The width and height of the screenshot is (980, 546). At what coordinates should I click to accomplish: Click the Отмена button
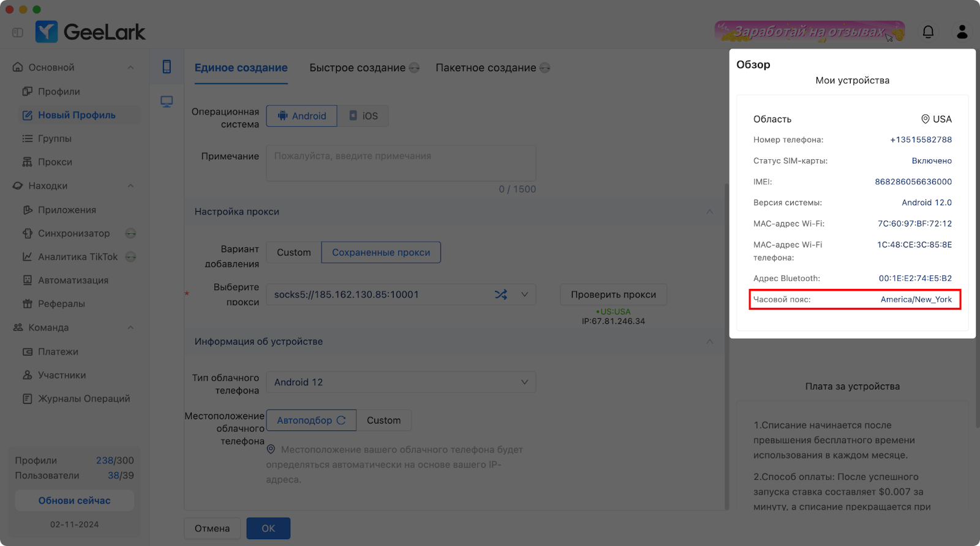click(212, 528)
